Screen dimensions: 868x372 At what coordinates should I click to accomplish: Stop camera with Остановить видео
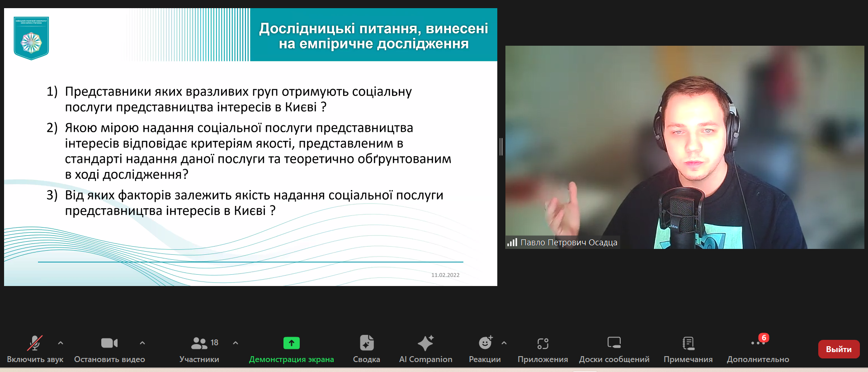click(x=109, y=344)
